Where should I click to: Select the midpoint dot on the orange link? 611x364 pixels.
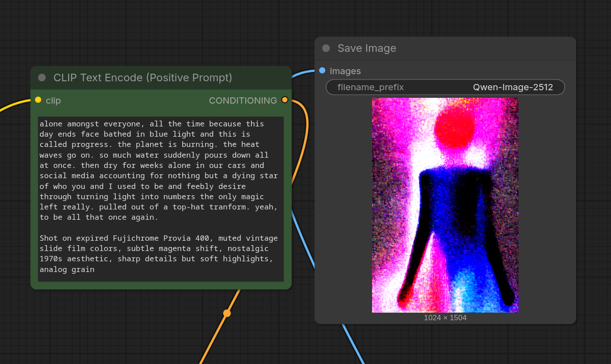click(227, 313)
